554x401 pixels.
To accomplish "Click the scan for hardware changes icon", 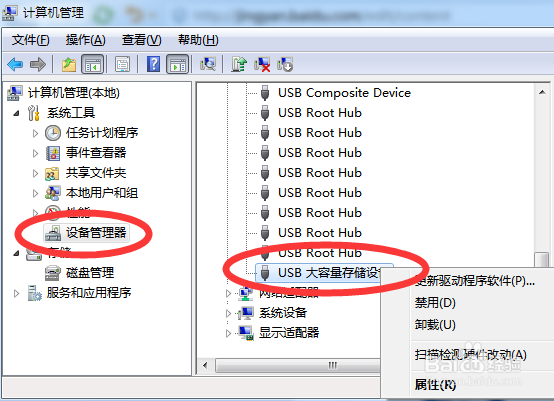I will (208, 64).
